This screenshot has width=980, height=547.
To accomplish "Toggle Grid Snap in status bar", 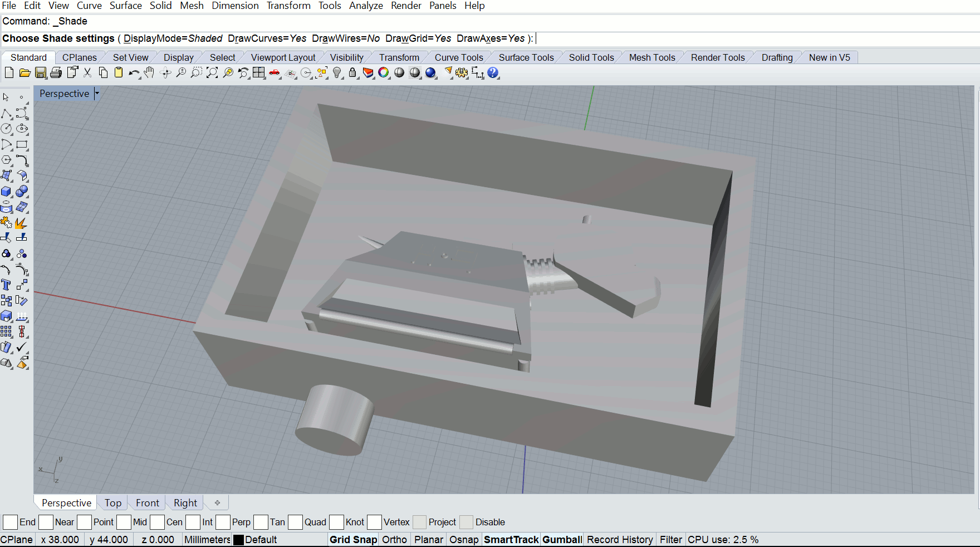I will pyautogui.click(x=353, y=540).
